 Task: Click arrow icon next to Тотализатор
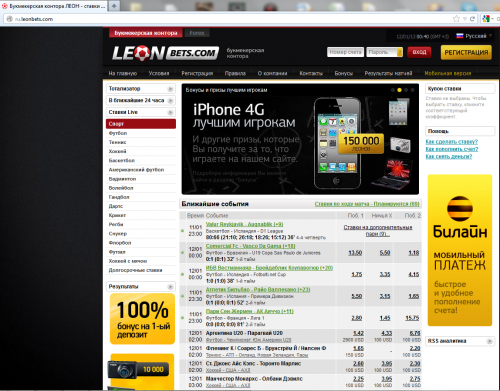click(x=170, y=89)
